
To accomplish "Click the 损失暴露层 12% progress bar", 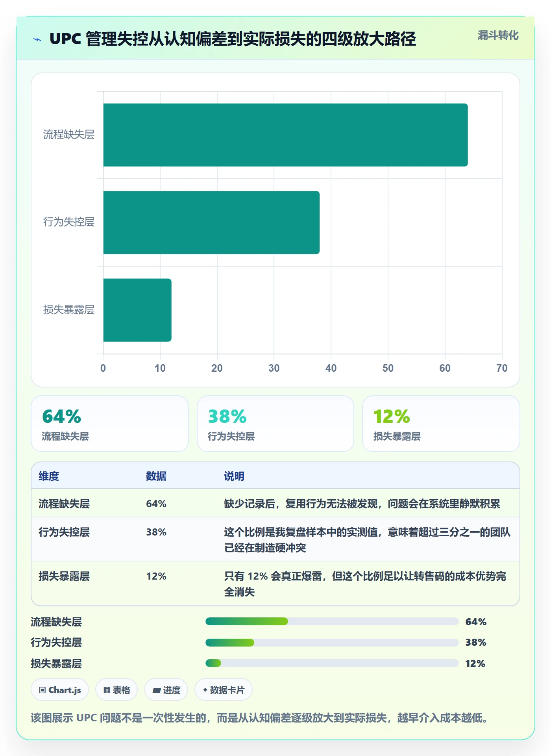I will tap(332, 663).
